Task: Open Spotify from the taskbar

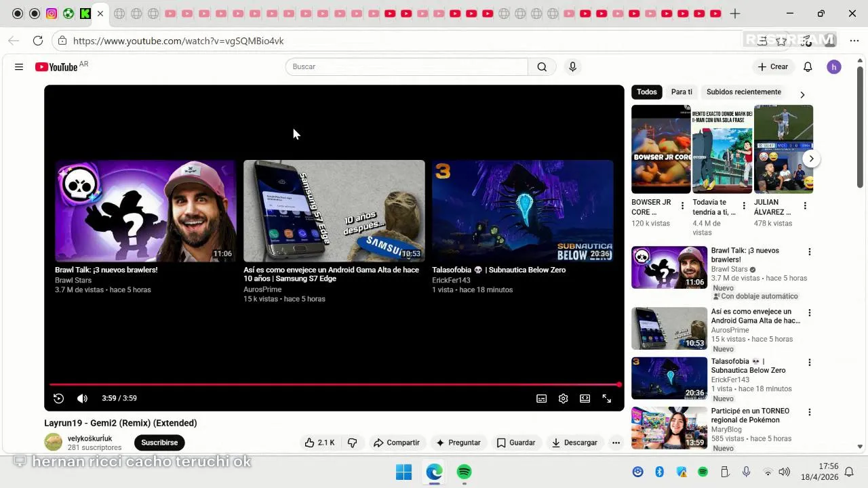Action: [x=465, y=472]
